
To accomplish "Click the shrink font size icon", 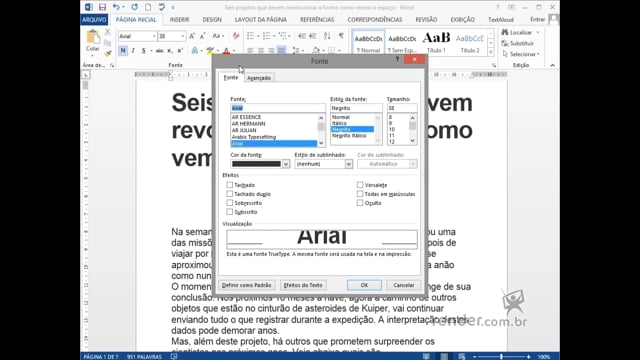I will pyautogui.click(x=202, y=36).
